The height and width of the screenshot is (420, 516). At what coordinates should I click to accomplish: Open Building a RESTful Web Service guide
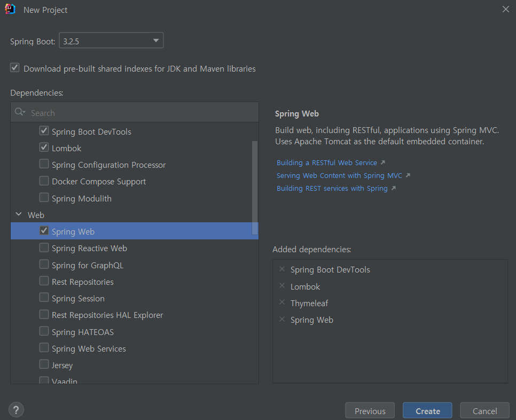pyautogui.click(x=327, y=162)
